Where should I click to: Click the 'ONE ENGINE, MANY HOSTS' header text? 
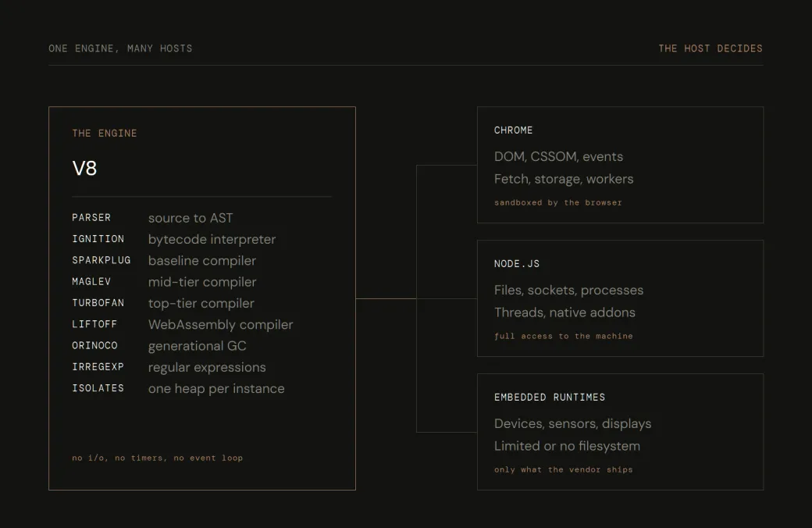pos(120,48)
